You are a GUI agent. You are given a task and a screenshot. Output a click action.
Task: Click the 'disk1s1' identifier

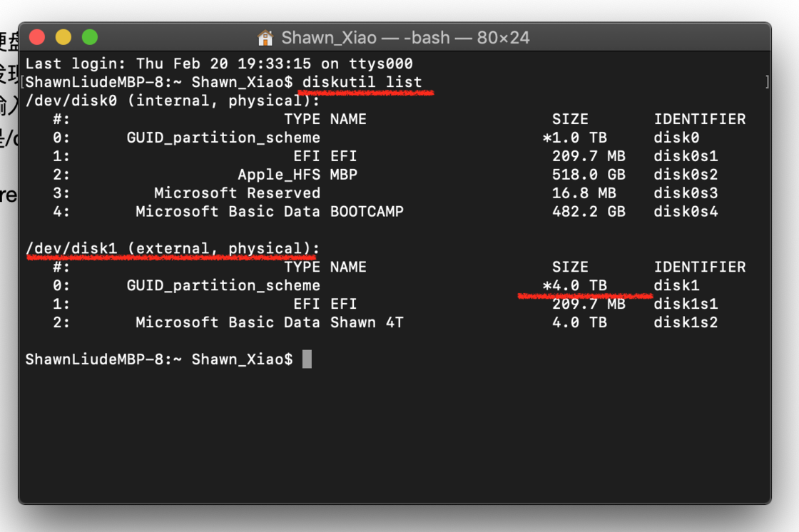tap(686, 304)
